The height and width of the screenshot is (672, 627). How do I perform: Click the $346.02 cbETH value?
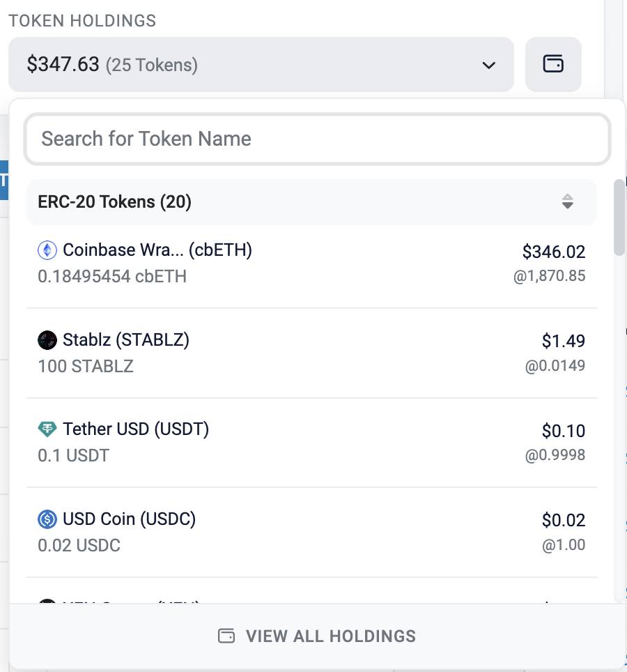click(554, 252)
